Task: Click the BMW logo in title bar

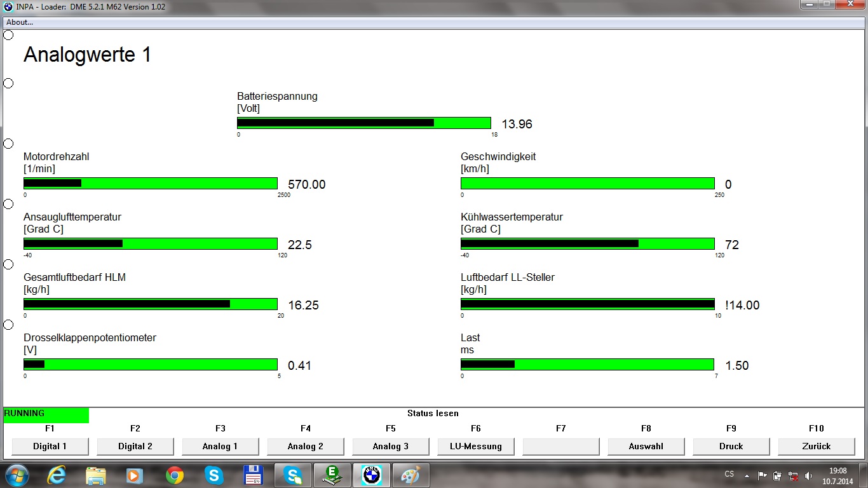Action: click(x=8, y=7)
